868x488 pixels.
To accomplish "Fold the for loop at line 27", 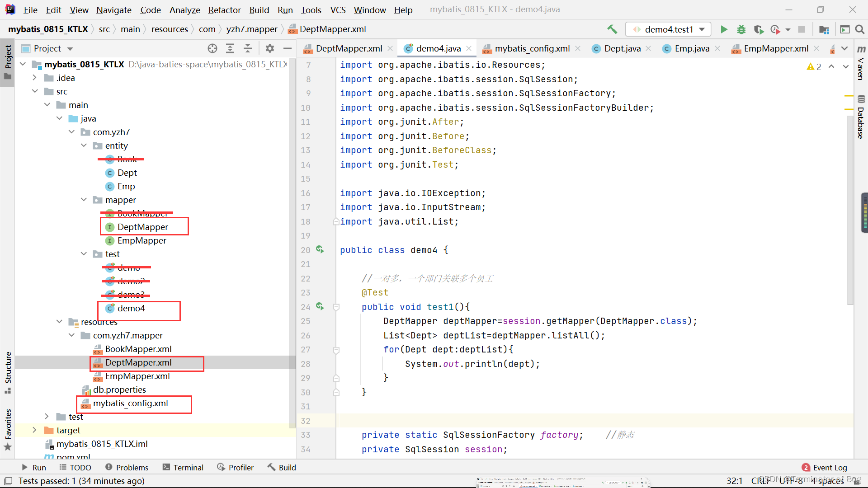I will tap(336, 350).
